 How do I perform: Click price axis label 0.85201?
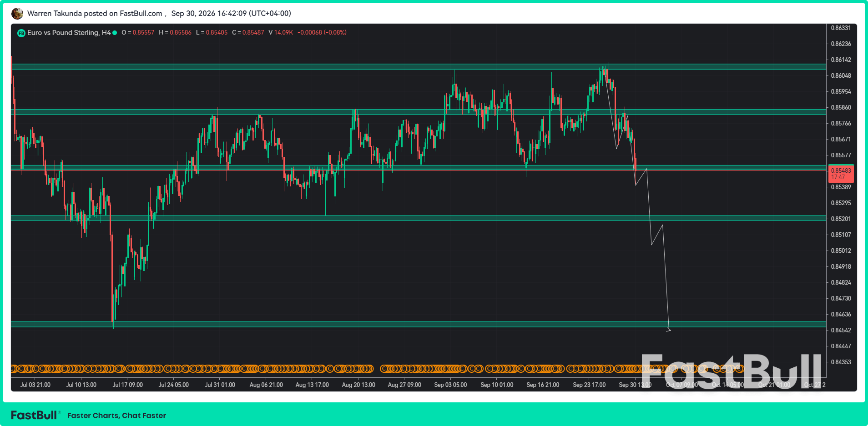coord(841,219)
